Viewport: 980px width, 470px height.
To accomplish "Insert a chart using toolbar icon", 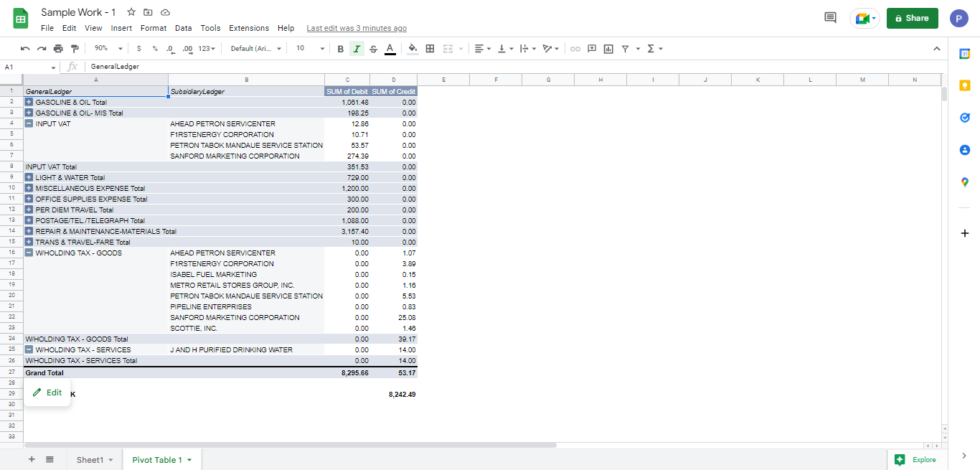I will [x=608, y=48].
